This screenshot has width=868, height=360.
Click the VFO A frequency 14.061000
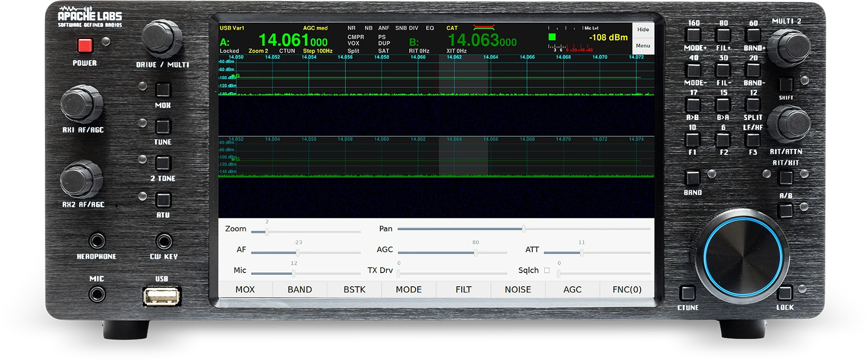tap(293, 41)
